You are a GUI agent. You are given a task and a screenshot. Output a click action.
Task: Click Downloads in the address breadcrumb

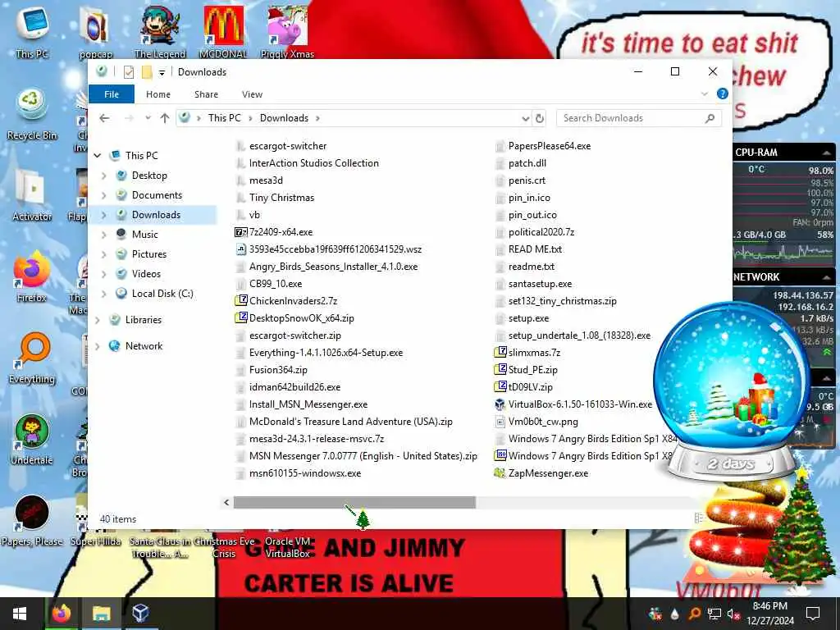coord(284,118)
